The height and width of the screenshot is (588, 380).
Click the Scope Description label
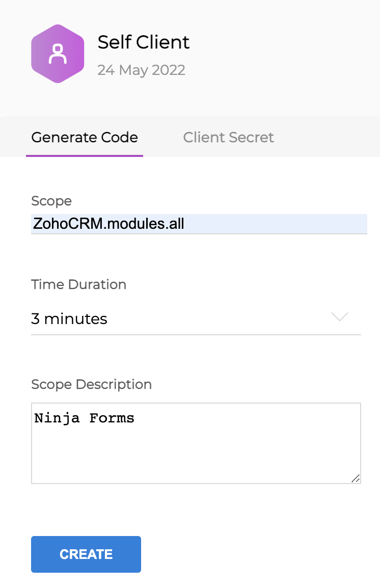(x=92, y=384)
